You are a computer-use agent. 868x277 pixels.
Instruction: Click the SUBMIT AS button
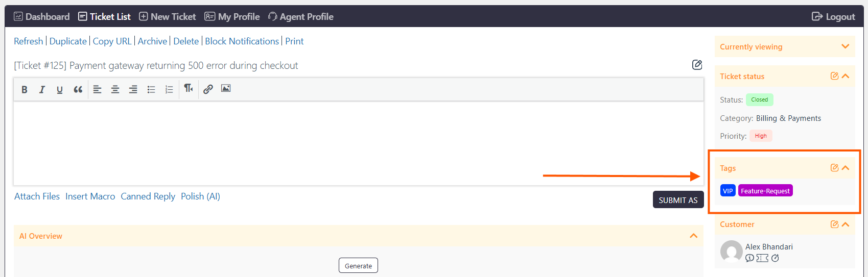pyautogui.click(x=678, y=200)
